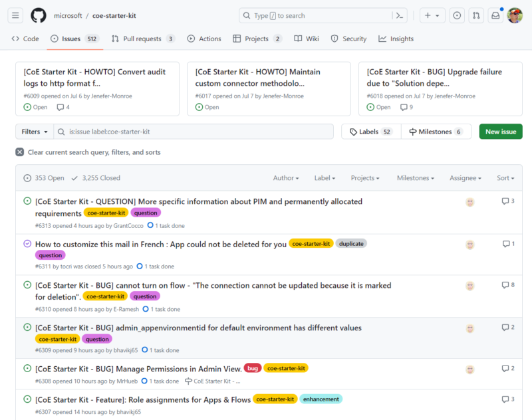Open comments on issue #6309
Viewport: 532px width, 420px height.
(508, 328)
